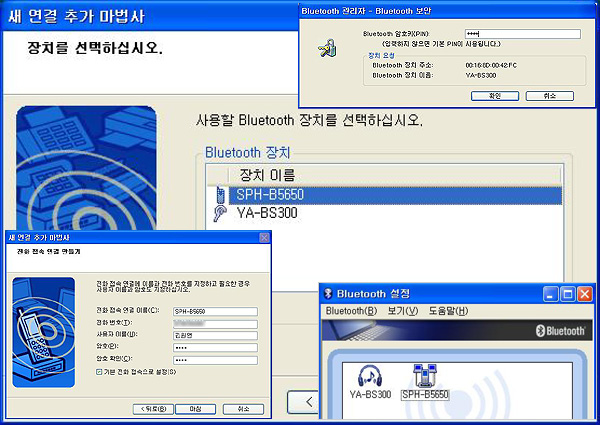Select the SPH-B5650 row in device list

tap(385, 195)
